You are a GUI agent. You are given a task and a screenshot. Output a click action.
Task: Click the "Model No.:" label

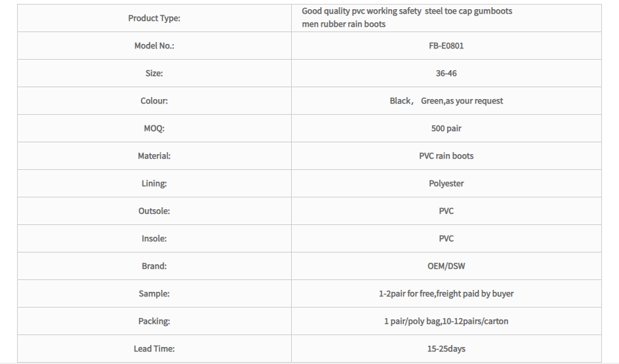coord(154,46)
